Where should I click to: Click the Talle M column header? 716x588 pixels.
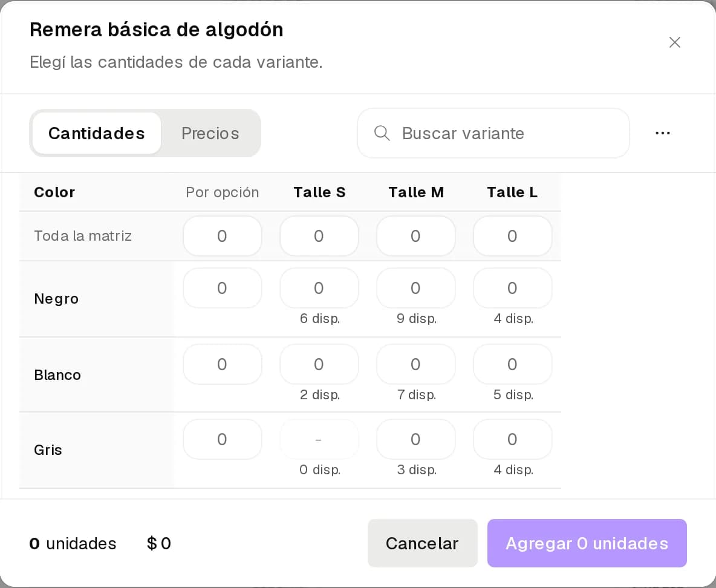click(416, 192)
